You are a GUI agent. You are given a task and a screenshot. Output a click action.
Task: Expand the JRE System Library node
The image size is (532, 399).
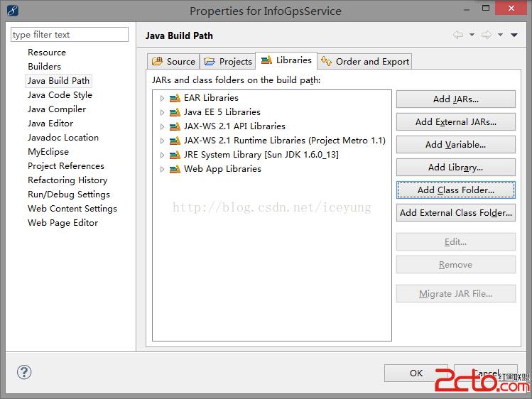coord(162,155)
